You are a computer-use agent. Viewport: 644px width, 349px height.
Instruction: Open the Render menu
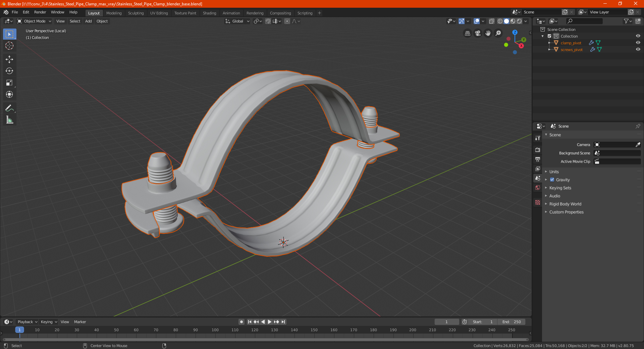40,12
